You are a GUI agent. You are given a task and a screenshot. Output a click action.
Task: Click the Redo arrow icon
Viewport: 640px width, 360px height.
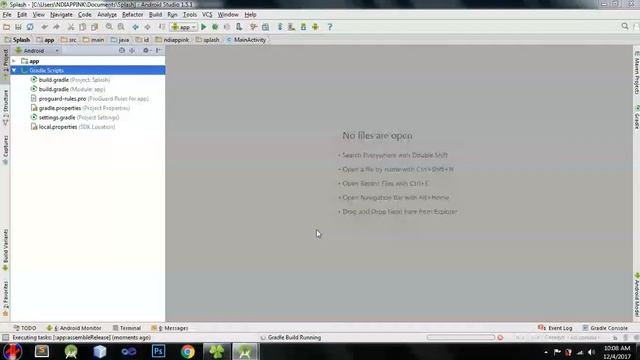[56, 27]
